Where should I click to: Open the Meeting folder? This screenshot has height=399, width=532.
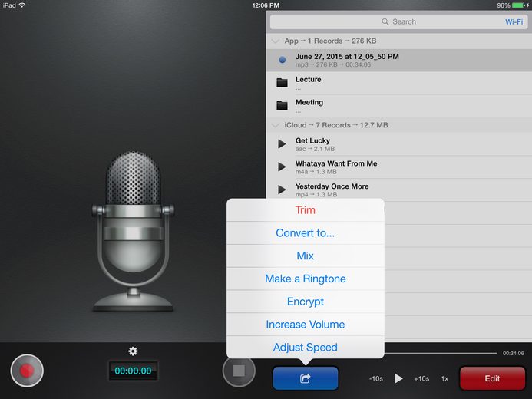click(399, 106)
